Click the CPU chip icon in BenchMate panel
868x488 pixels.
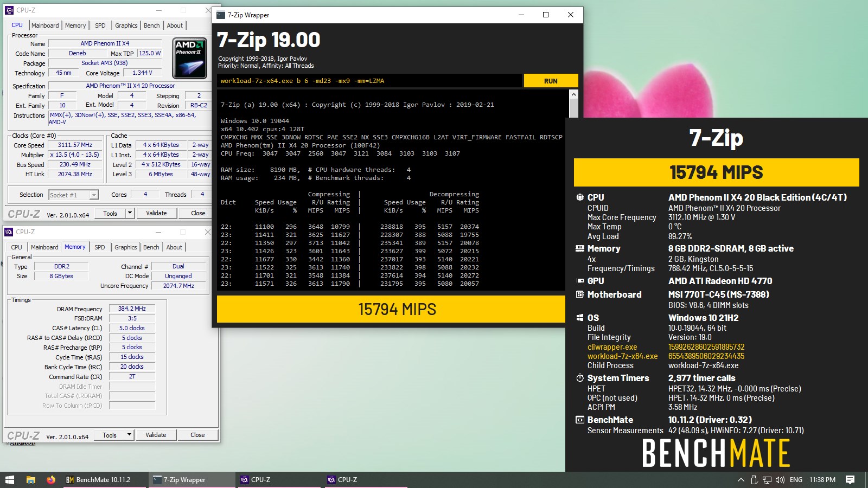580,197
